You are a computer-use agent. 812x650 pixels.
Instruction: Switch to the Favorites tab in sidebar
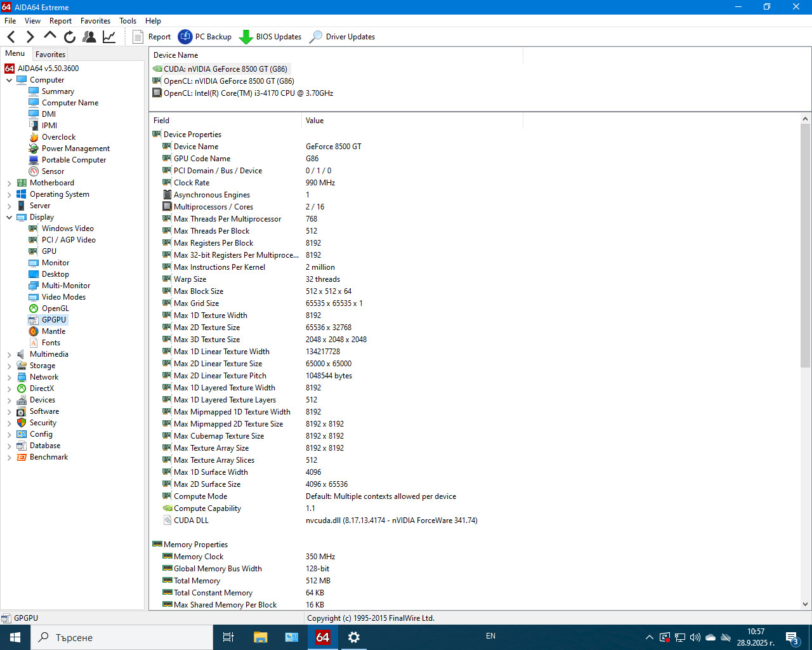click(x=50, y=55)
